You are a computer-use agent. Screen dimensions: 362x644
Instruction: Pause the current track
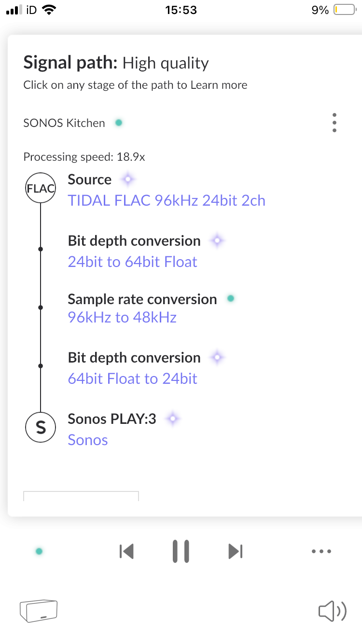(x=181, y=551)
